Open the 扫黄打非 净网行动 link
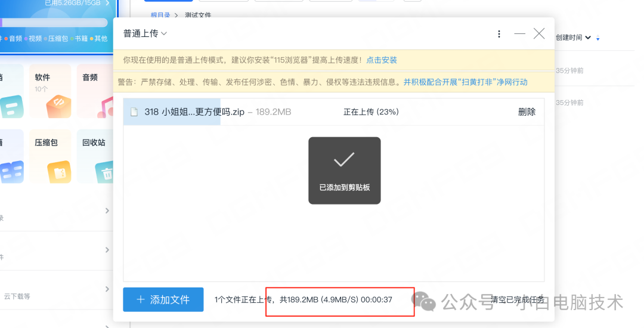This screenshot has width=644, height=328. [x=465, y=82]
